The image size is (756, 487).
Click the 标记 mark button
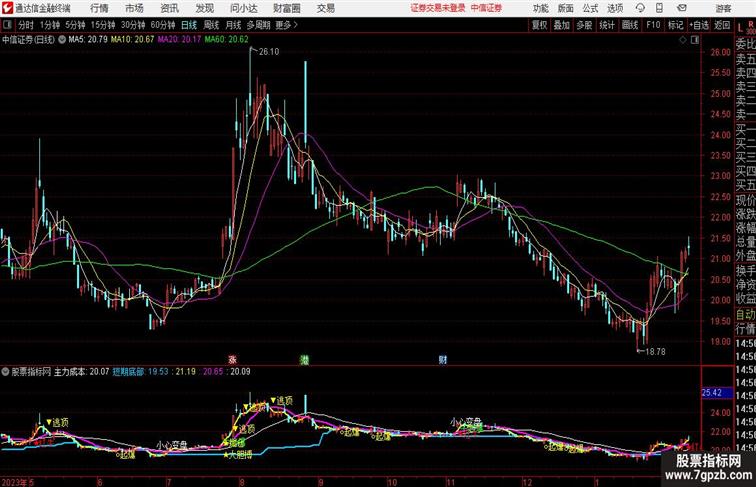click(x=675, y=25)
